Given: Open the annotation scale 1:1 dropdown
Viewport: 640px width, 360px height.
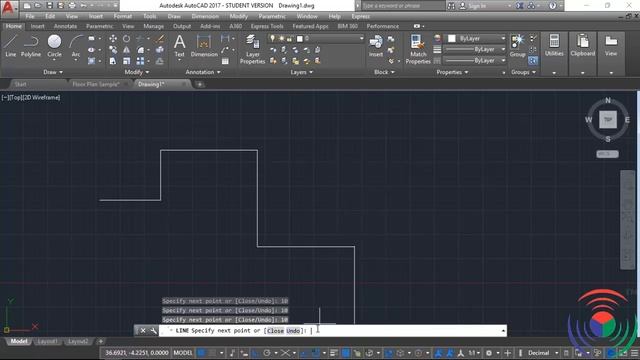Looking at the screenshot, I should (473, 353).
